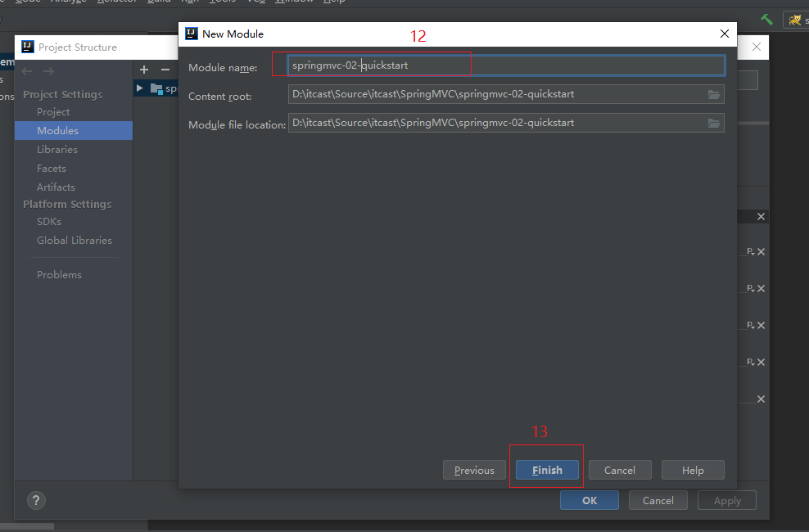Confirm Project Structure with OK
The width and height of the screenshot is (809, 532).
click(590, 500)
